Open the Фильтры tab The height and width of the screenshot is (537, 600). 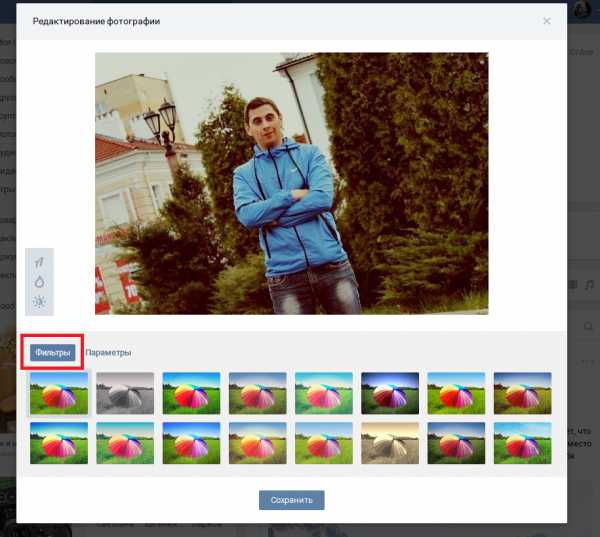click(x=53, y=352)
